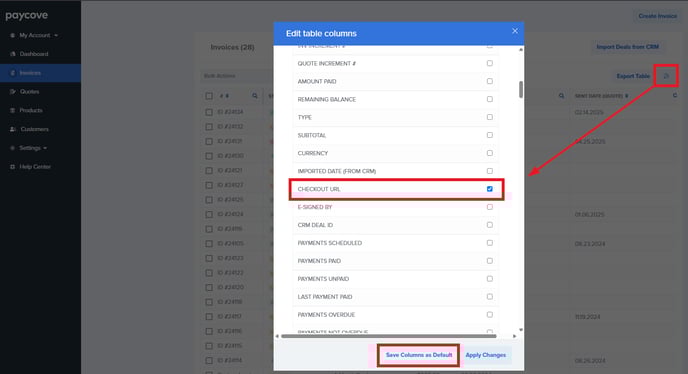This screenshot has width=688, height=374.
Task: Click the PAYMENTS OVERDUE label text
Action: pos(326,315)
